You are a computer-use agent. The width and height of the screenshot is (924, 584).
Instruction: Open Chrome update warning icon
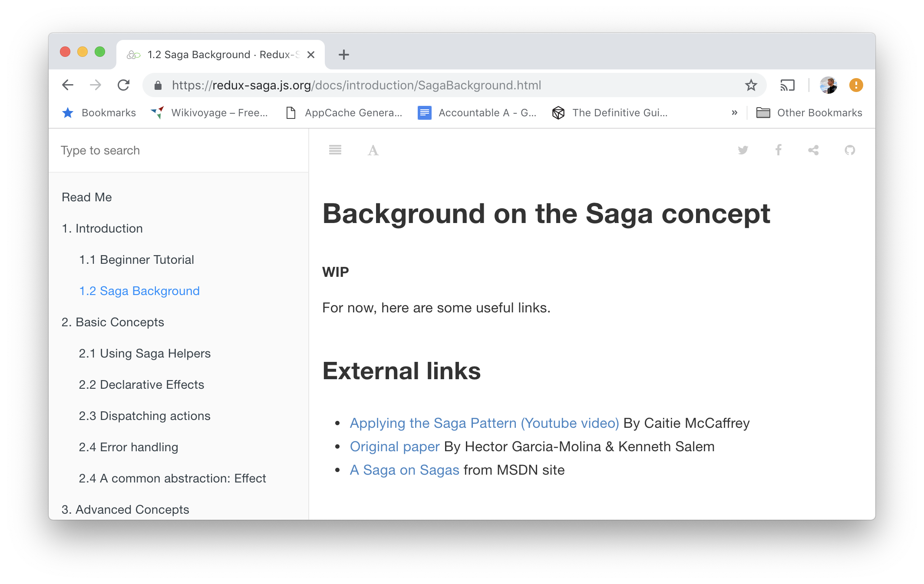pos(856,85)
